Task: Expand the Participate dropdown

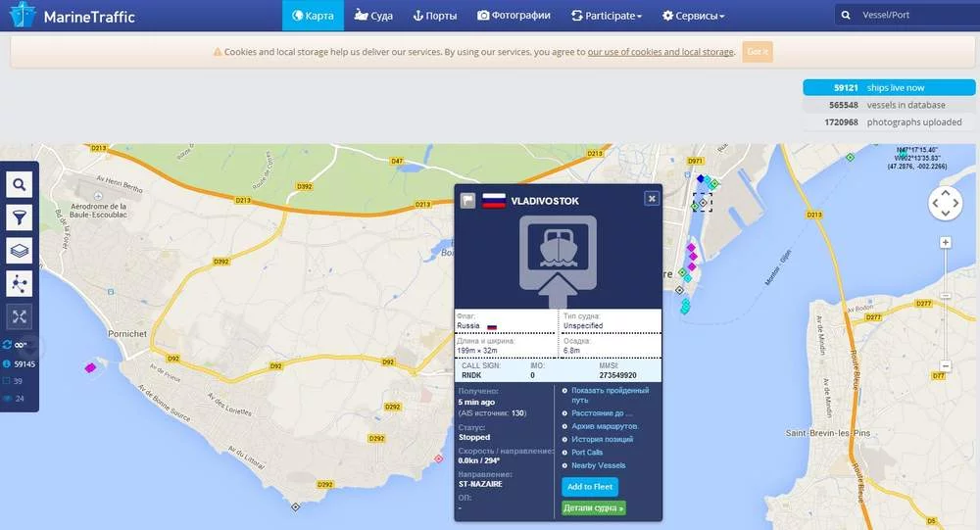Action: 607,16
